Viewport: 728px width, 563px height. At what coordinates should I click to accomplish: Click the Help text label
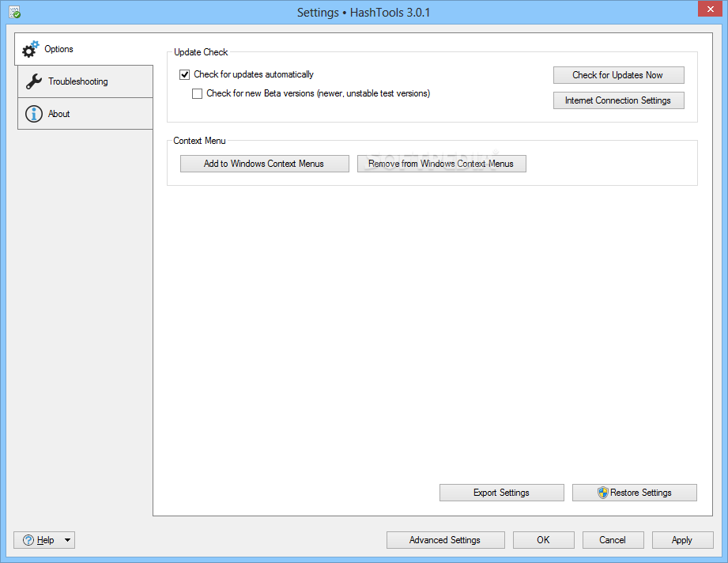46,540
